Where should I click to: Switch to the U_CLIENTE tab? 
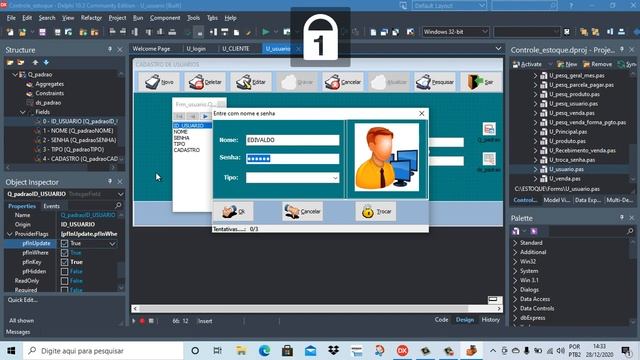(x=236, y=49)
